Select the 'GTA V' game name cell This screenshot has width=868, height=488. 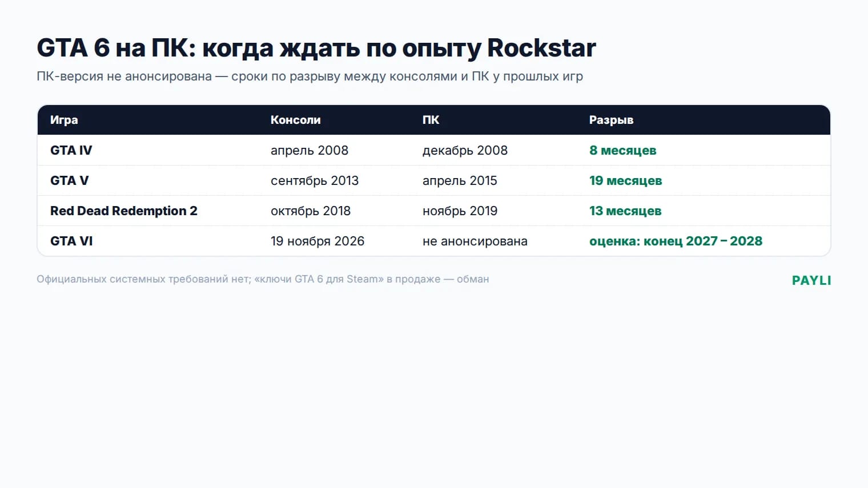coord(69,180)
